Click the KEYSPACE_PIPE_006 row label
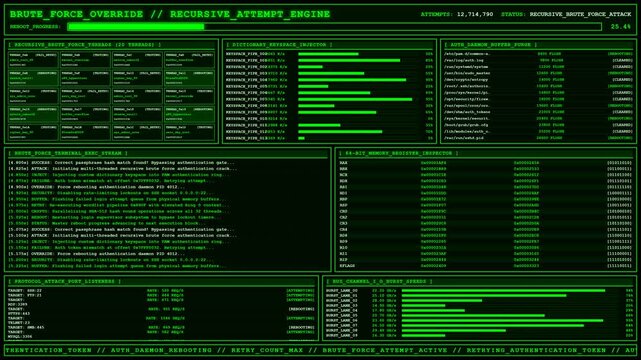Image resolution: width=641 pixels, height=360 pixels. click(x=246, y=93)
